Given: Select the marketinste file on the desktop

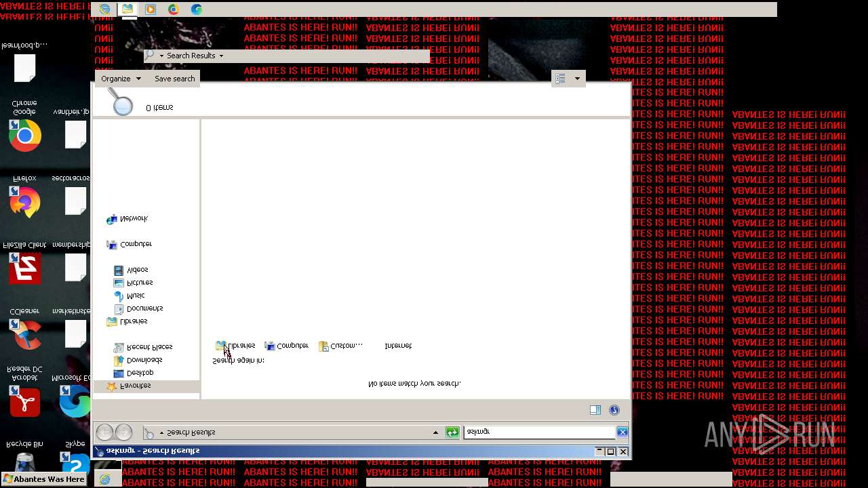Looking at the screenshot, I should [x=75, y=333].
